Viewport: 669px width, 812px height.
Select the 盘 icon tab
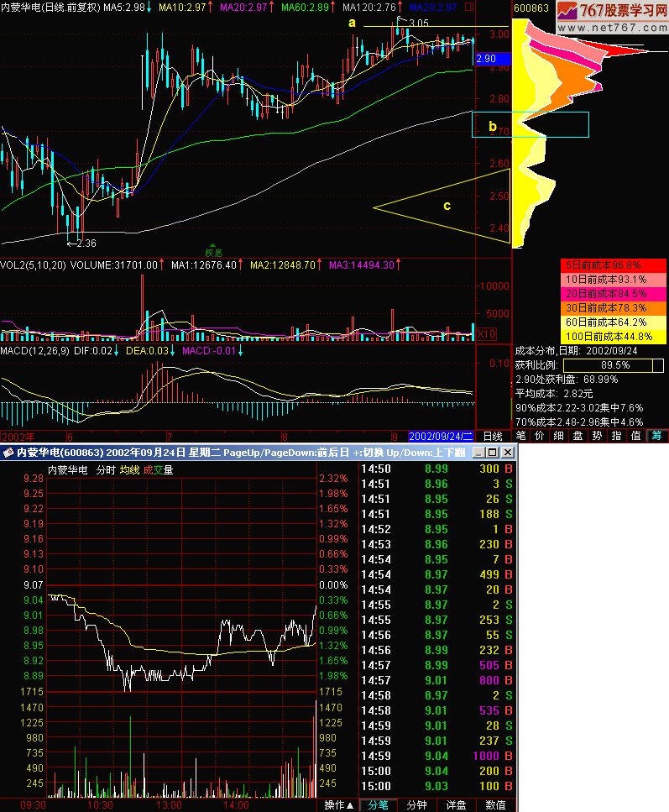point(578,437)
